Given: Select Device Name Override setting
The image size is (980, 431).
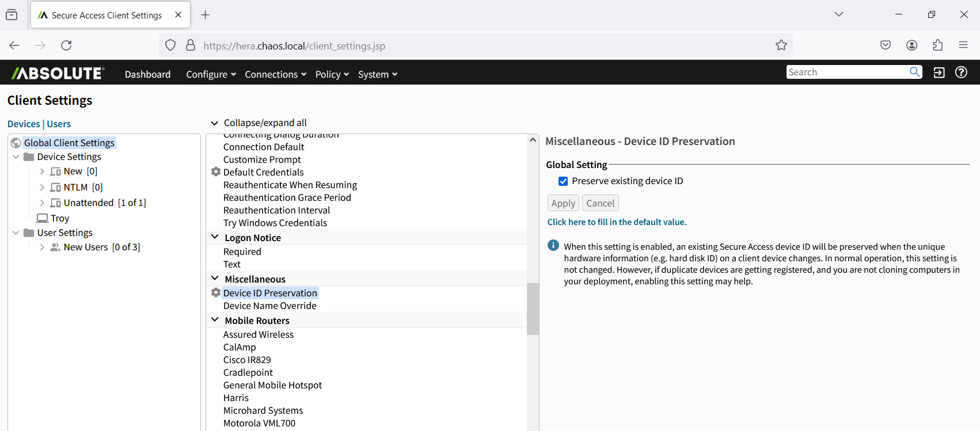Looking at the screenshot, I should 270,306.
